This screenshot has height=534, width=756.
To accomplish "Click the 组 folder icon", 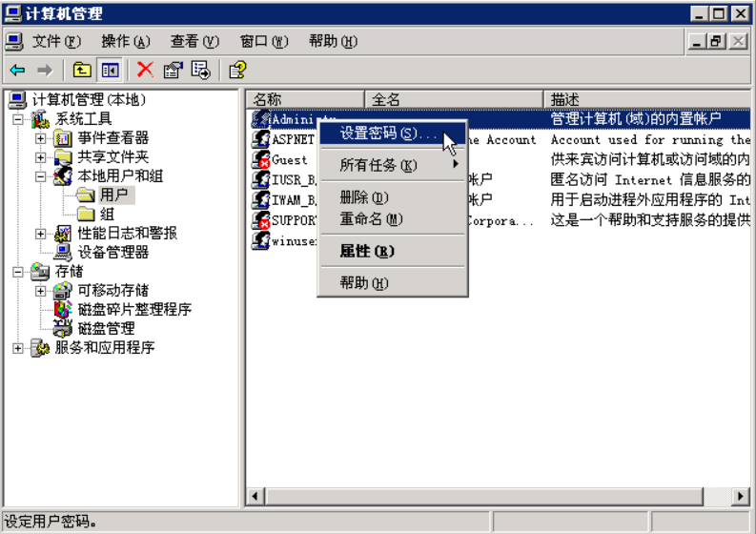I will click(86, 215).
